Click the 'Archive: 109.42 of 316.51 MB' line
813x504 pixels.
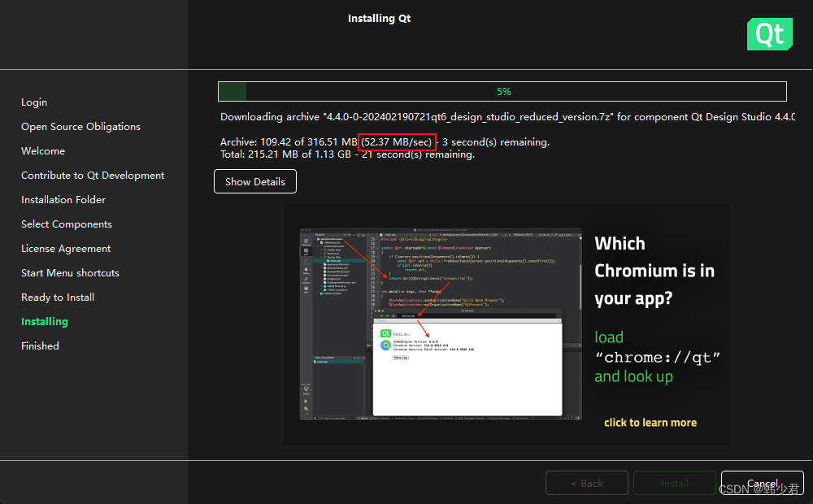385,142
